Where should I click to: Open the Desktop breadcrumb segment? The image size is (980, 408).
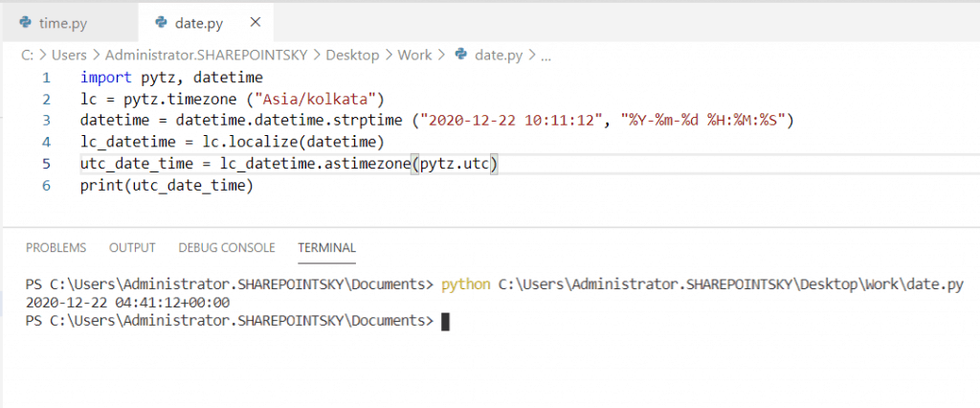[352, 55]
